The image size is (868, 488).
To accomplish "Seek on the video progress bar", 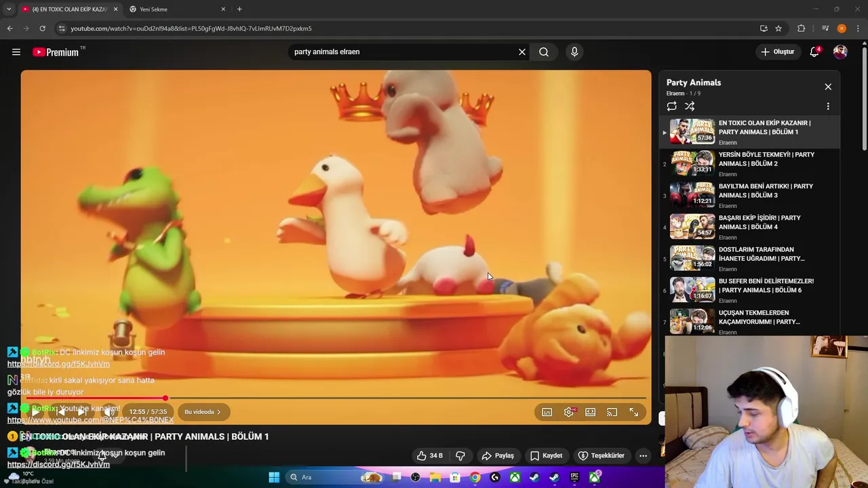I will [x=336, y=398].
